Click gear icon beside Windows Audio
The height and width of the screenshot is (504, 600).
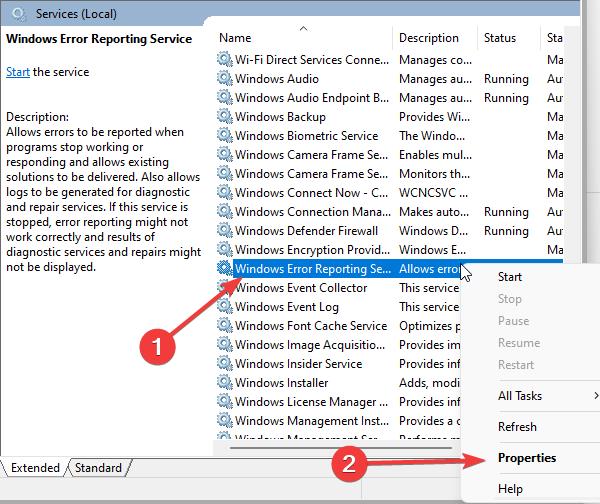click(225, 78)
